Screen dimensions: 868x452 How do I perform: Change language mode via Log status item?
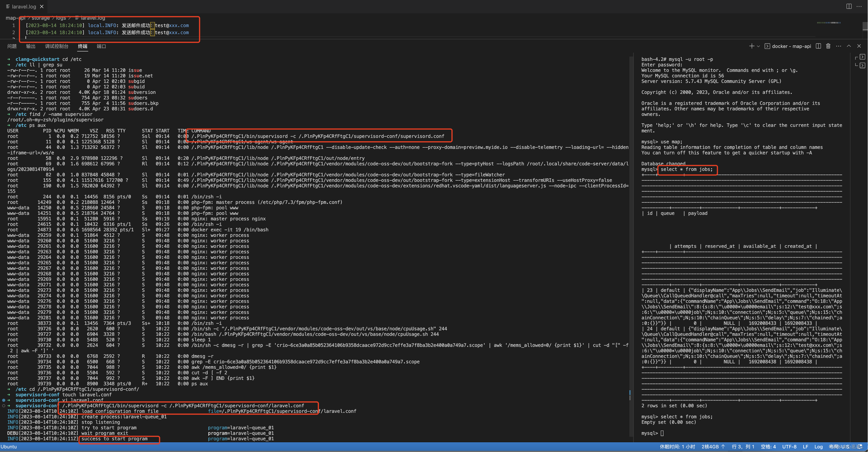(x=819, y=447)
